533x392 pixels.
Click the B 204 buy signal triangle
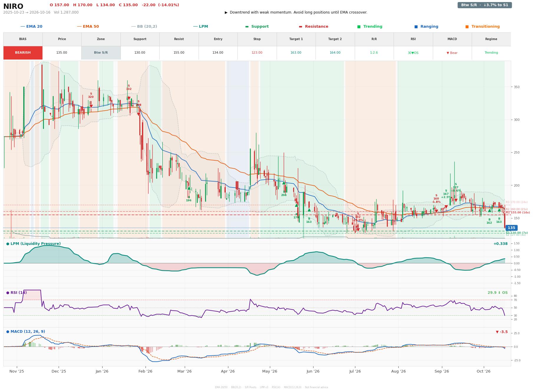click(x=284, y=183)
